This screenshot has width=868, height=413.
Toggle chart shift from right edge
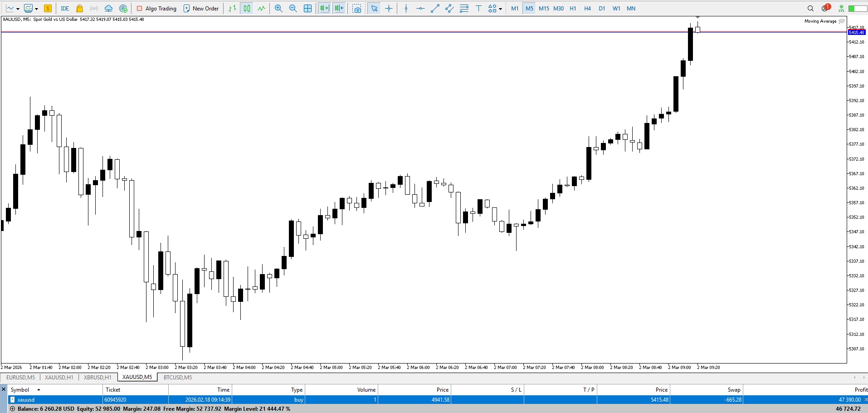(x=339, y=8)
